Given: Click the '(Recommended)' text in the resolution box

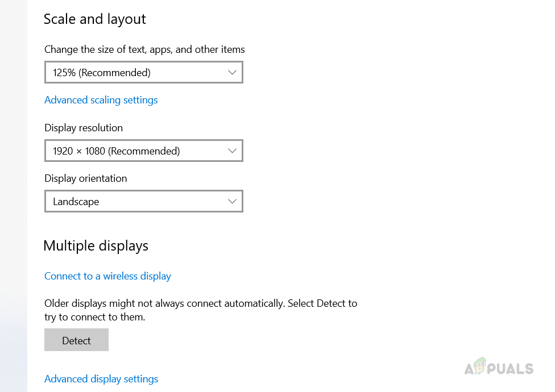Looking at the screenshot, I should [x=144, y=151].
